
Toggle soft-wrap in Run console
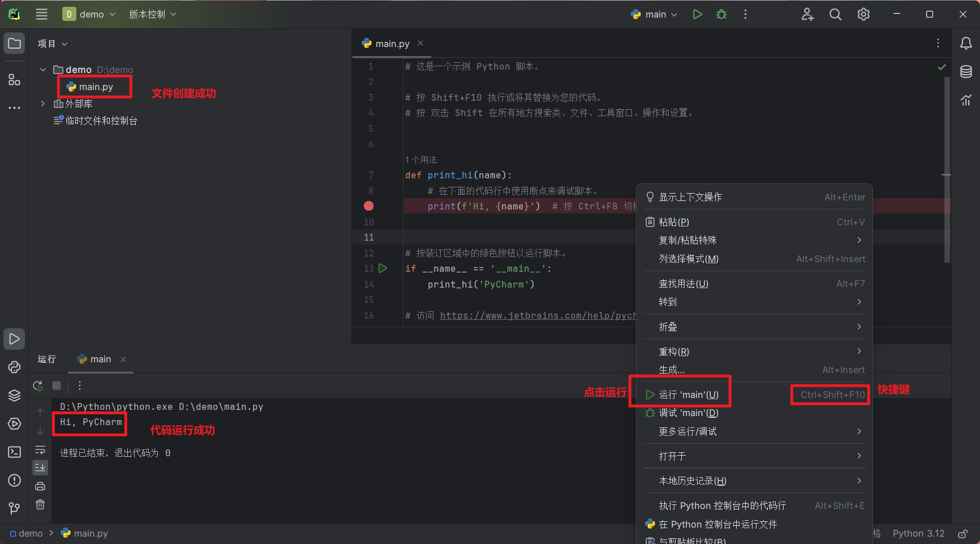tap(40, 450)
